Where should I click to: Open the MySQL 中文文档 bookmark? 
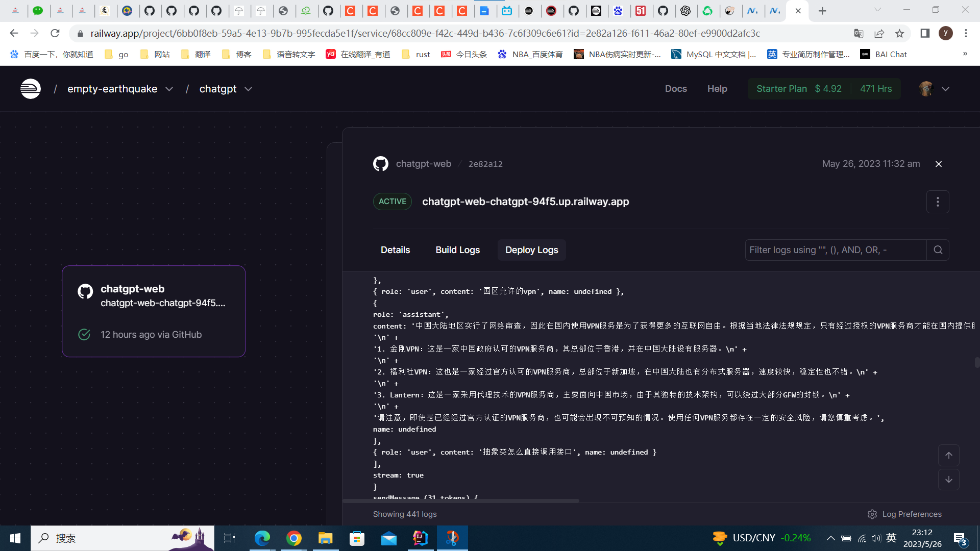pyautogui.click(x=714, y=54)
